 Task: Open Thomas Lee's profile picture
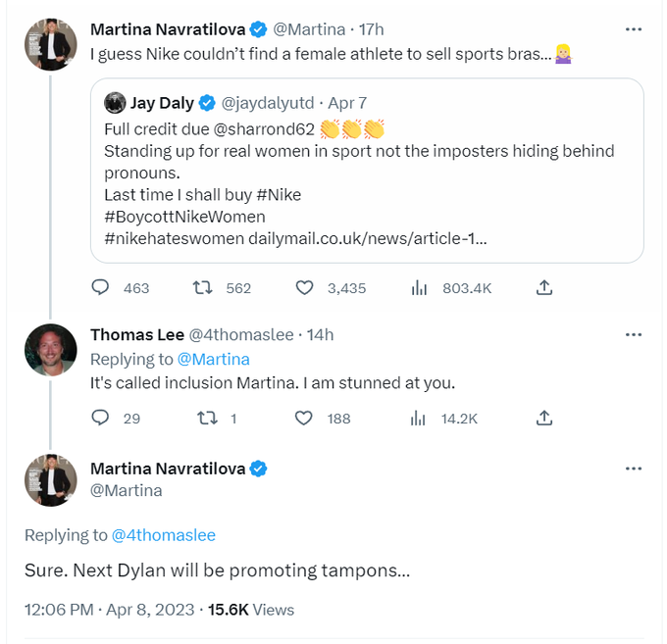point(51,350)
